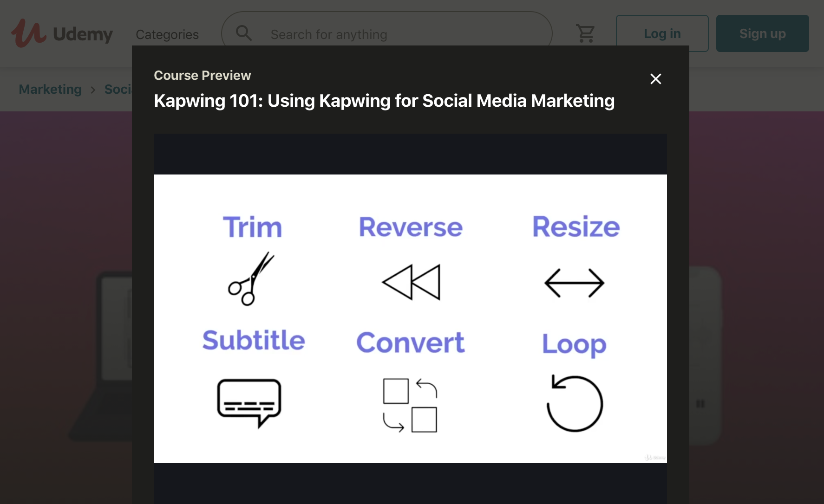Viewport: 824px width, 504px height.
Task: Click the scissors icon under Trim
Action: 251,279
